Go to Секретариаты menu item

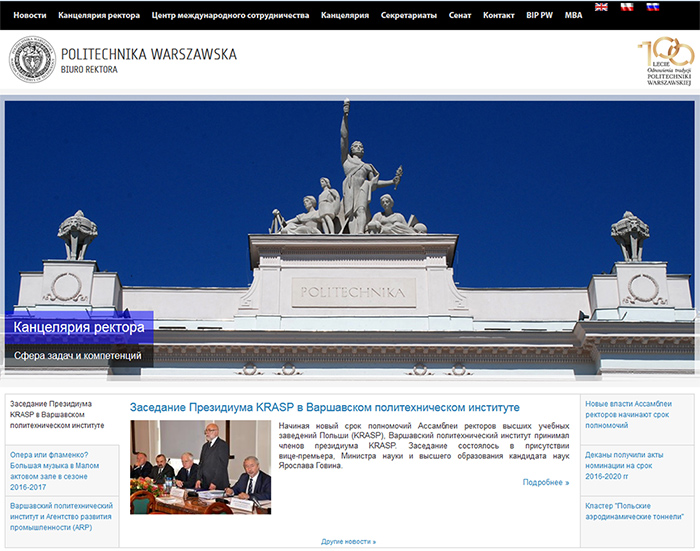click(409, 15)
